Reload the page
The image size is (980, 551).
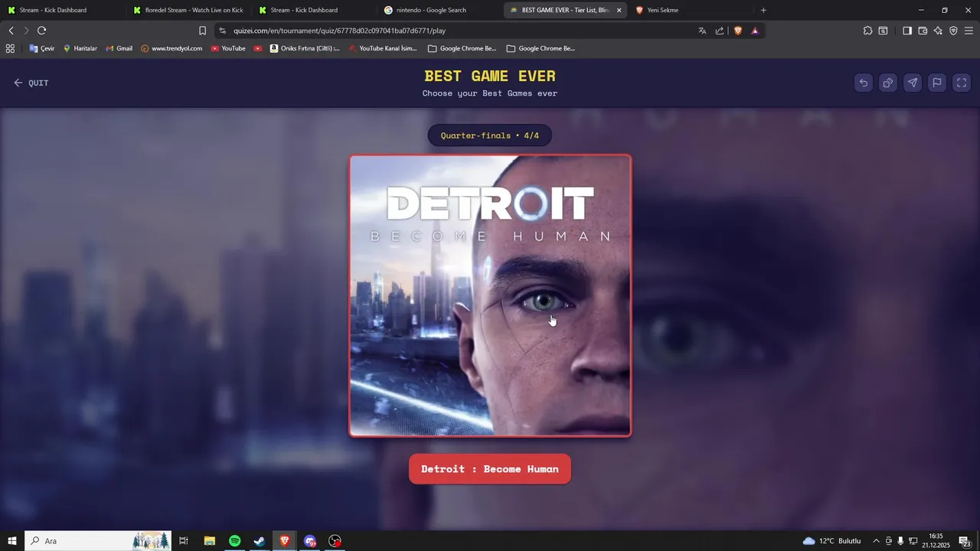pos(42,31)
